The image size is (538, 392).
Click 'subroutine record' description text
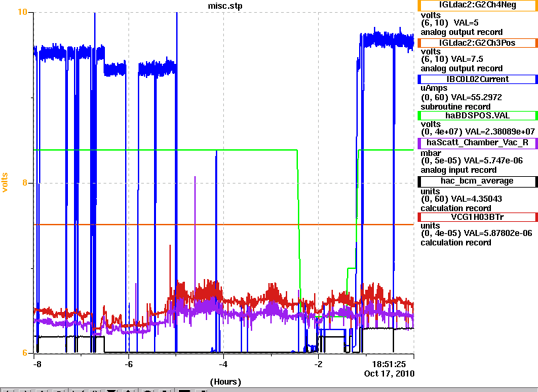(456, 107)
